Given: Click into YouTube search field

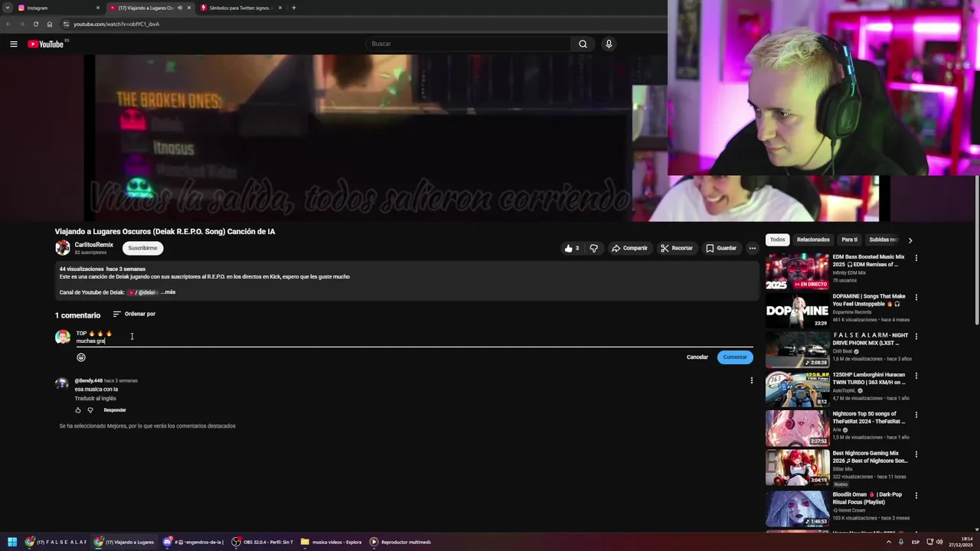Looking at the screenshot, I should click(x=469, y=44).
